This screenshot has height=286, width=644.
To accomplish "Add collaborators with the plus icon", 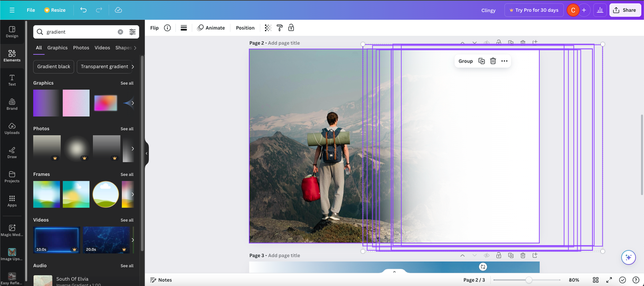I will [x=584, y=10].
